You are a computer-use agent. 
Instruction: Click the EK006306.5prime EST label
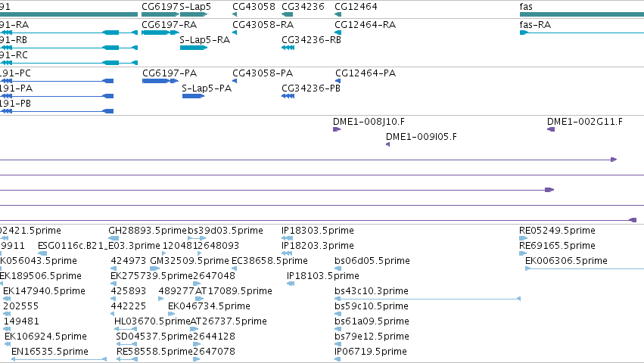tap(566, 261)
